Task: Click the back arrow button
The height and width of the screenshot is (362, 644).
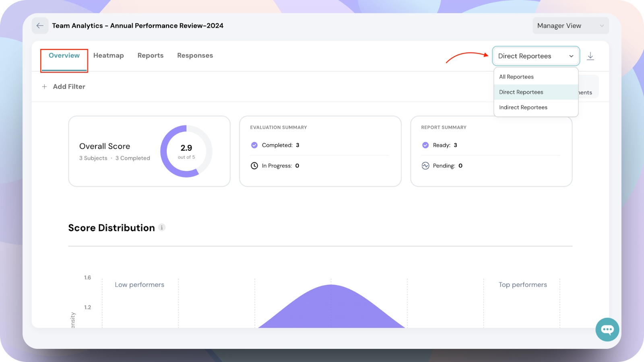Action: tap(40, 26)
